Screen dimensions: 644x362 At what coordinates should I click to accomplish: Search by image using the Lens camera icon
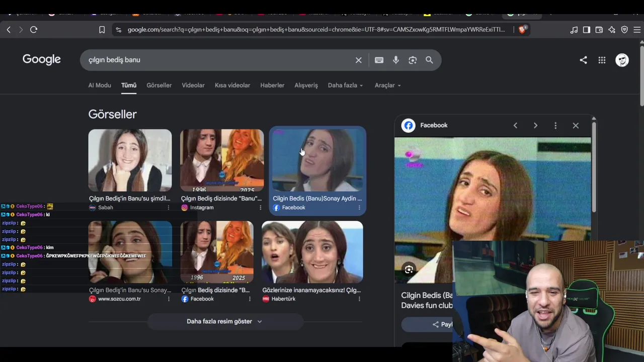pyautogui.click(x=413, y=60)
